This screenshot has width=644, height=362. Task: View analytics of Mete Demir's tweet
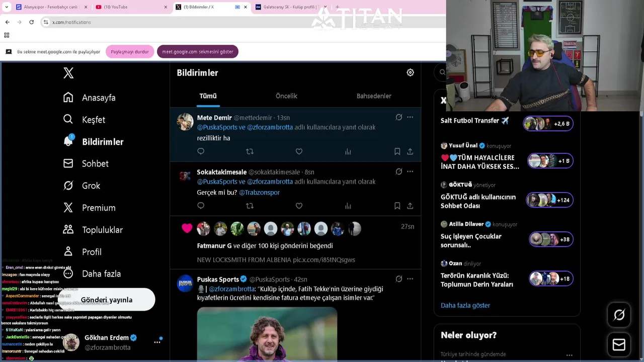pos(348,151)
